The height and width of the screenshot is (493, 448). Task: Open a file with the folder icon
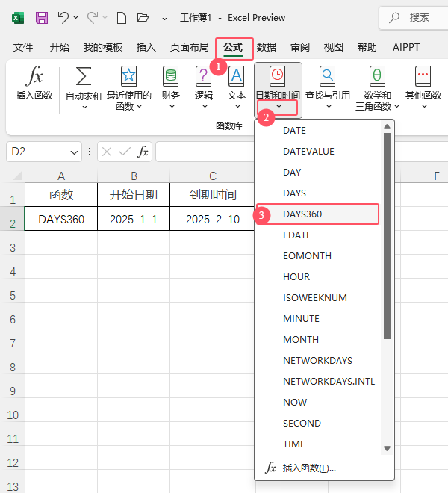143,17
